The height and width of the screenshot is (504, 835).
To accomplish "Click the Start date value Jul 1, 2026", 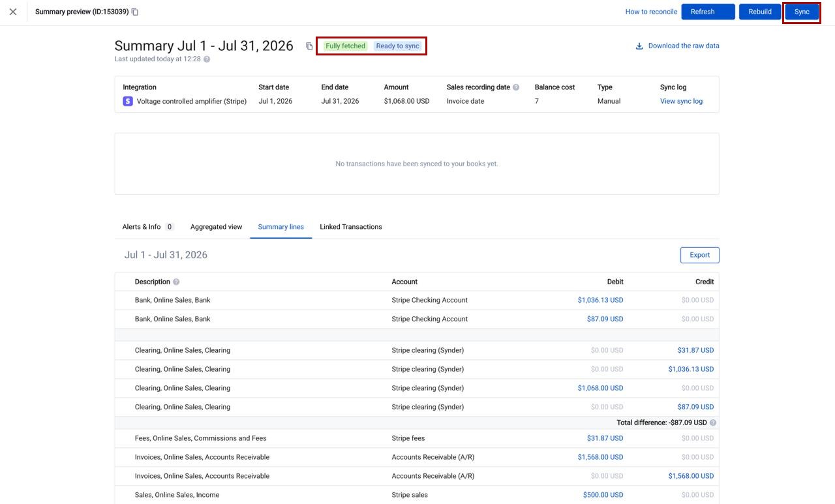I will point(275,101).
